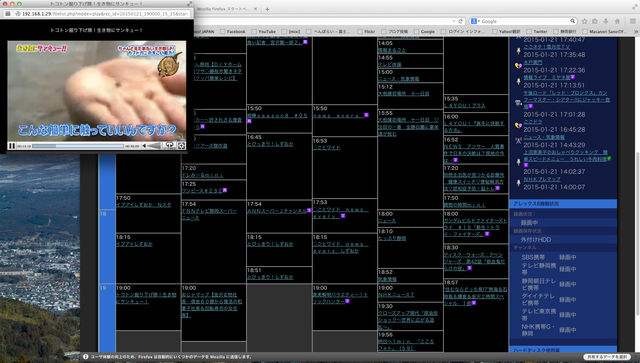Screen dimensions: 640x363
Task: Open the YouTube bookmark
Action: (264, 31)
